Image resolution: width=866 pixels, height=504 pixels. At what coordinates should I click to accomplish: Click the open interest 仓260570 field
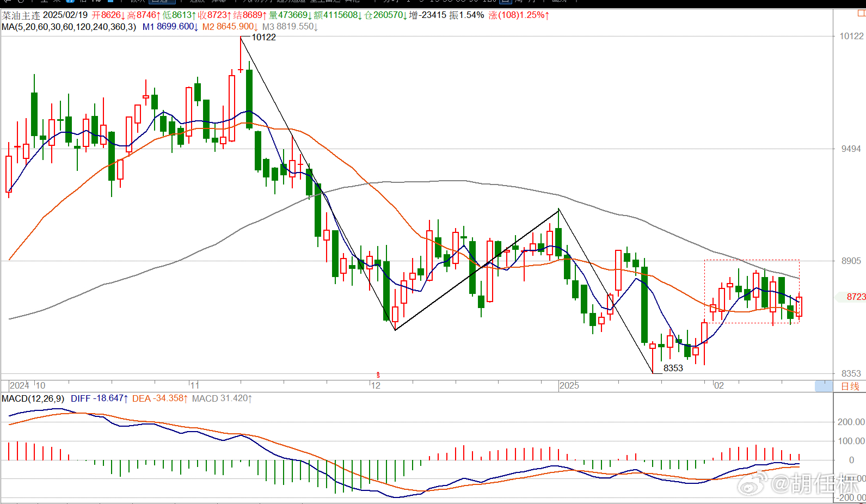click(385, 15)
